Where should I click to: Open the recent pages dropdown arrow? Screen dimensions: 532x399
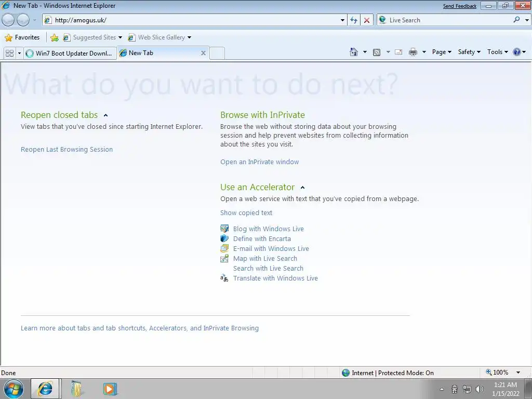(x=34, y=20)
